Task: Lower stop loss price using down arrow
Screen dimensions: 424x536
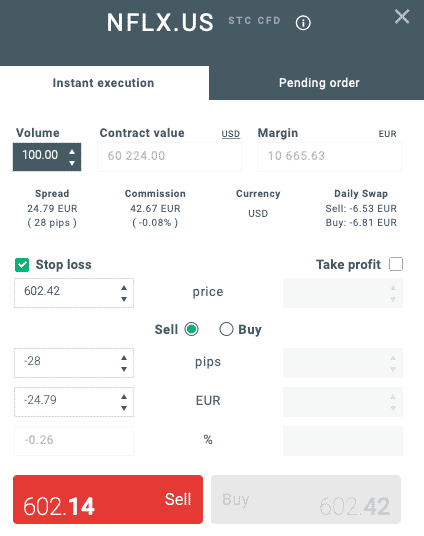Action: tap(124, 299)
